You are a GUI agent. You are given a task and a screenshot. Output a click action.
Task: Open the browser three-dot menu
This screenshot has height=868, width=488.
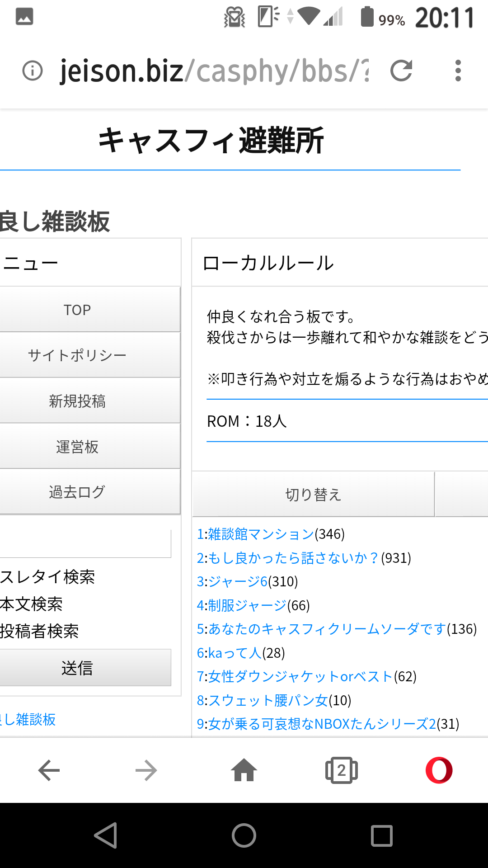(x=458, y=71)
